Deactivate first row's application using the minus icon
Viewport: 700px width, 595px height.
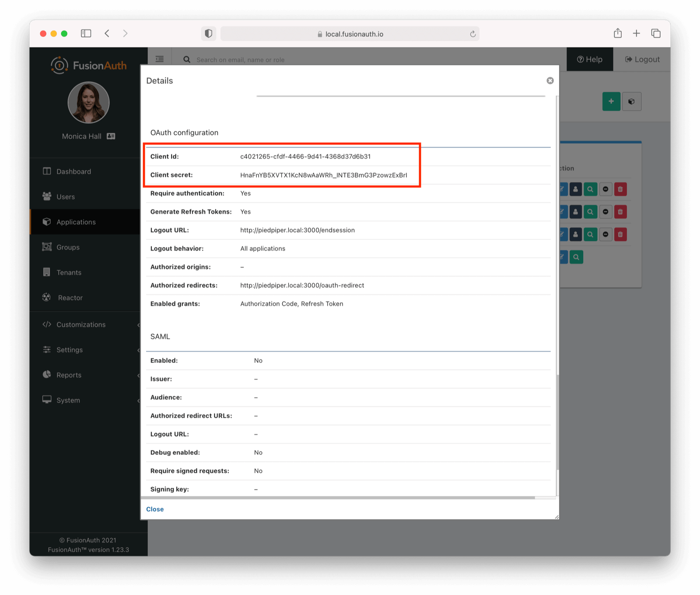coord(605,189)
